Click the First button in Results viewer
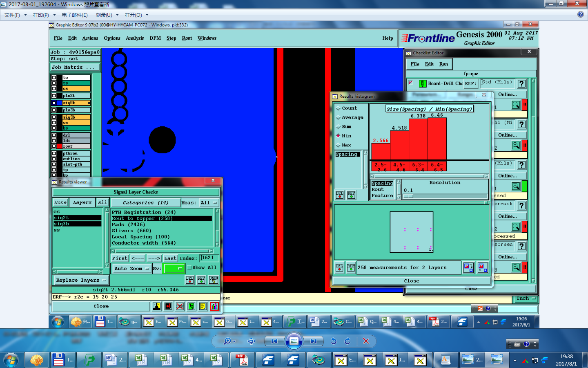Screen dimensions: 588x368 (x=120, y=258)
